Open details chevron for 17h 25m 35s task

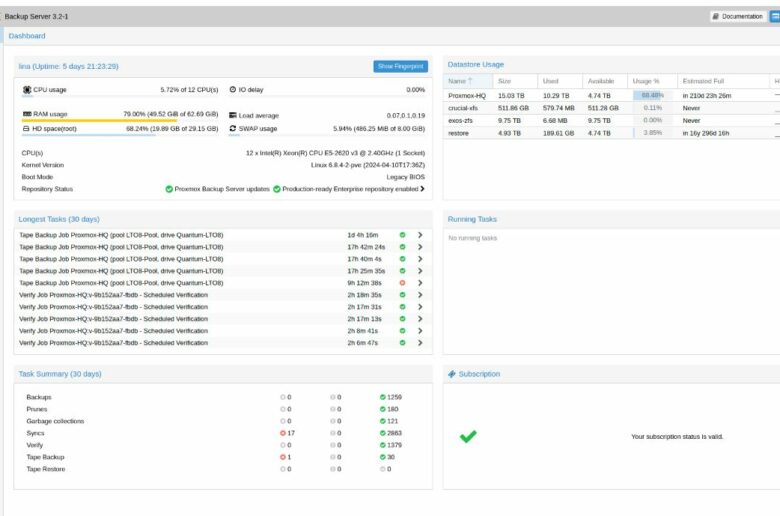[420, 271]
